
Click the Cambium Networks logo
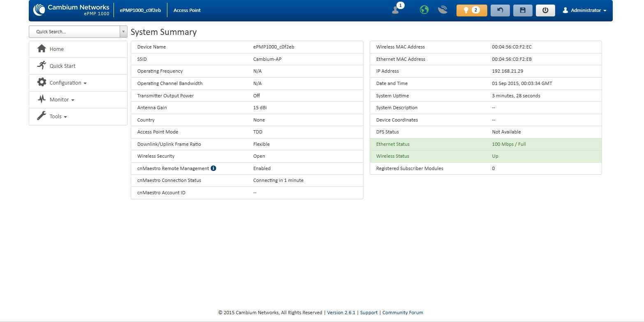pos(71,10)
